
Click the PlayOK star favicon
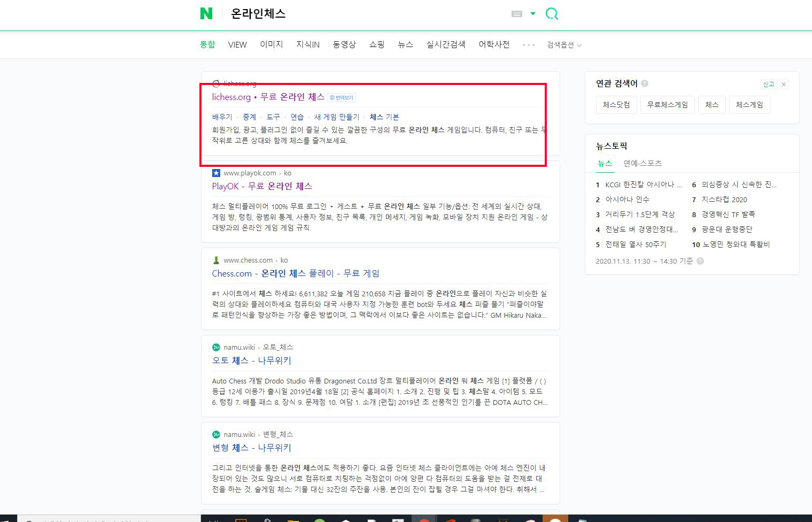[x=216, y=173]
